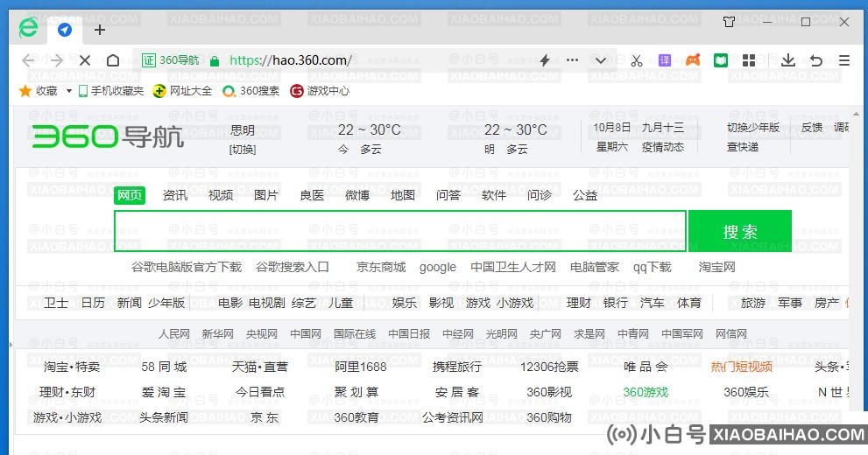Select the 软件 search tab
The width and height of the screenshot is (868, 455).
pyautogui.click(x=494, y=195)
